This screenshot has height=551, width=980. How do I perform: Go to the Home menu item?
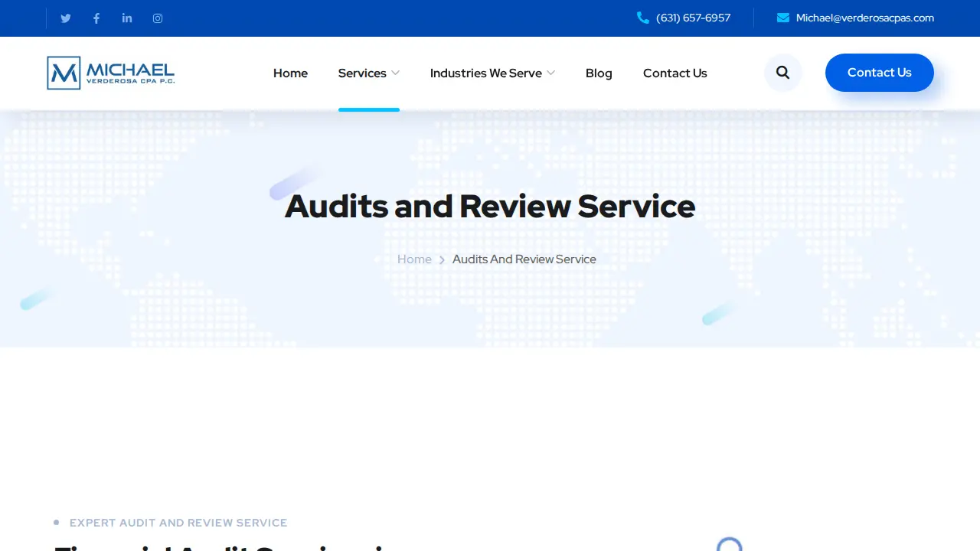(290, 73)
